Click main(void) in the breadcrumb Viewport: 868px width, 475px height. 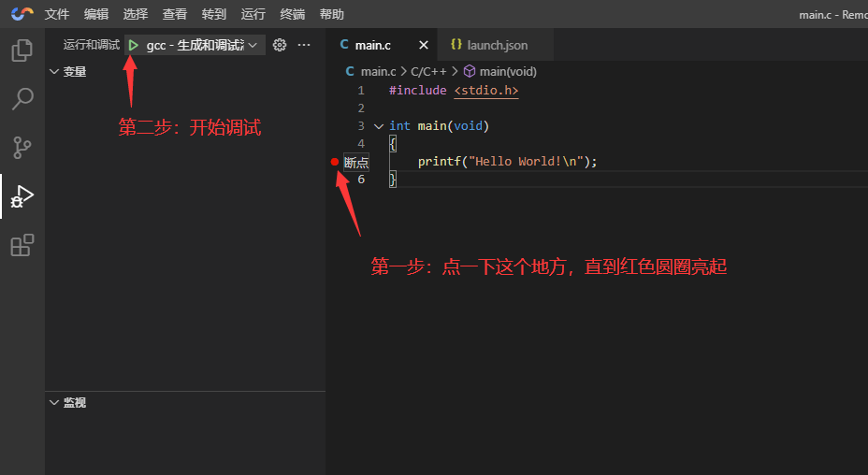pyautogui.click(x=508, y=71)
